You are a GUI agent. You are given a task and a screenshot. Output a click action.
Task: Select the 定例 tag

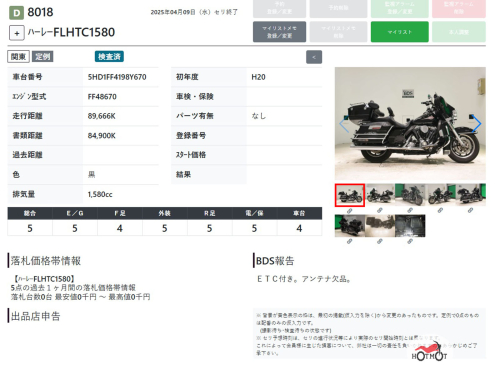[x=43, y=57]
